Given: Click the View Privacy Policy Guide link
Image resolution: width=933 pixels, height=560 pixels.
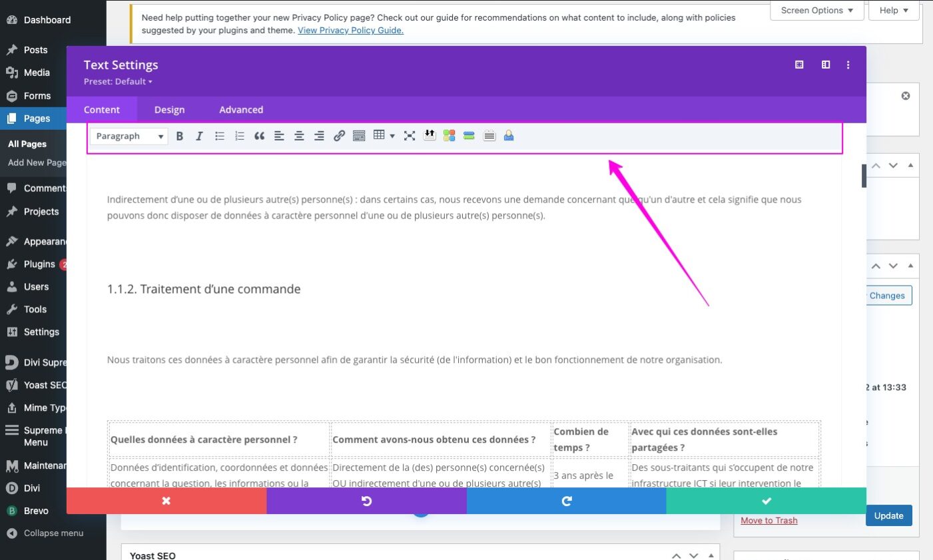Looking at the screenshot, I should point(350,30).
